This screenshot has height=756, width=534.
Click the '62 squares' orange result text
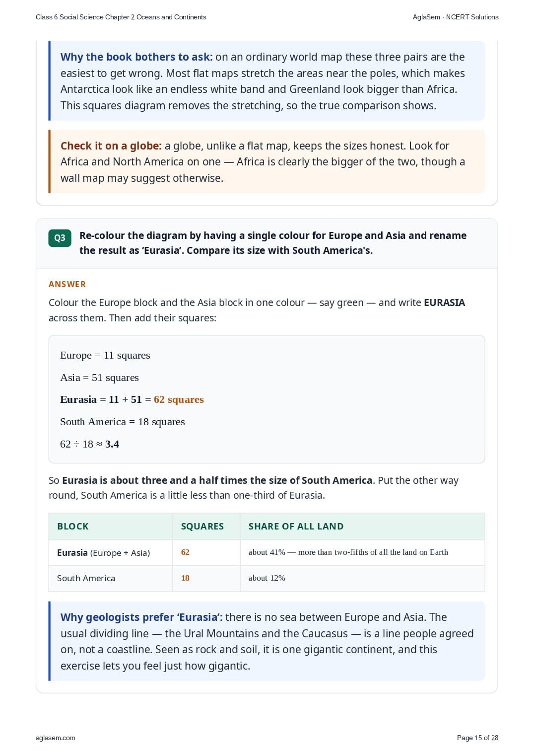(x=179, y=399)
